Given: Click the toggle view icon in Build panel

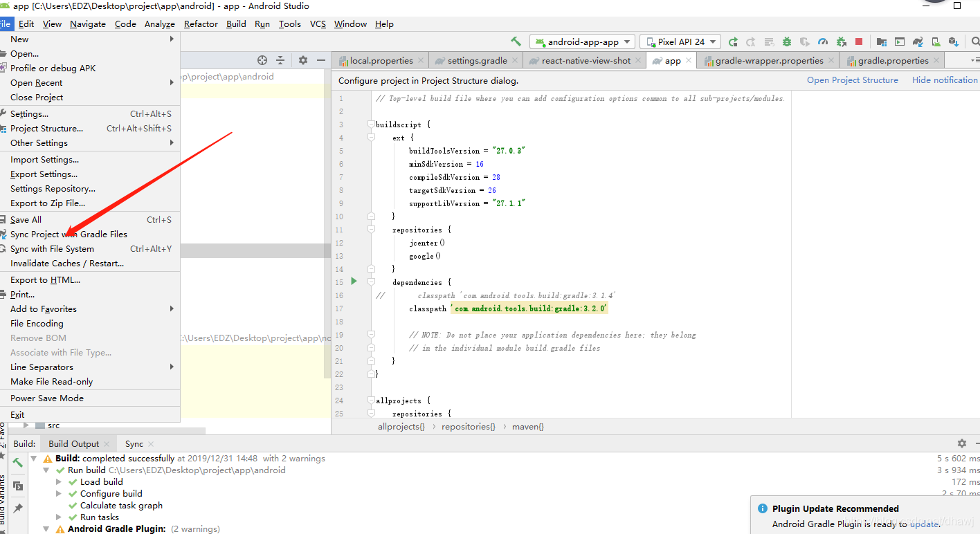Looking at the screenshot, I should (x=18, y=486).
